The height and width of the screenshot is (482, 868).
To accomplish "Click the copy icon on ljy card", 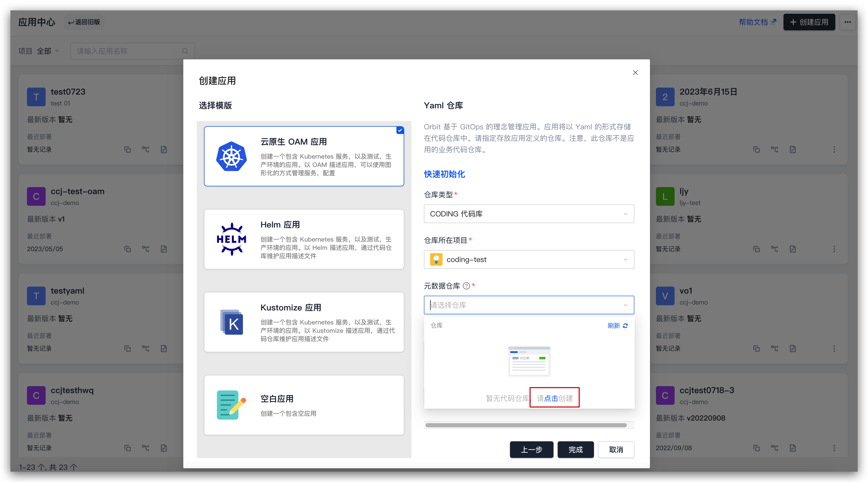I will click(x=757, y=249).
